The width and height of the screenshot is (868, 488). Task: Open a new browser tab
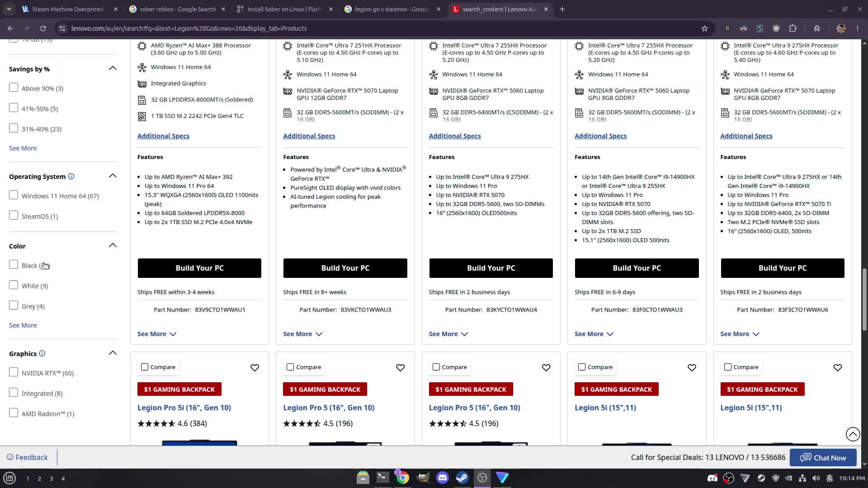pyautogui.click(x=562, y=9)
